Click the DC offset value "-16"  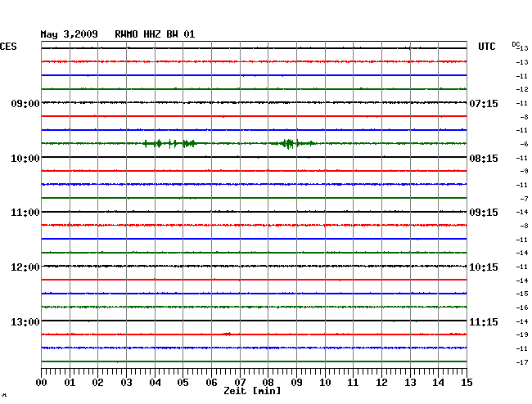pos(522,307)
